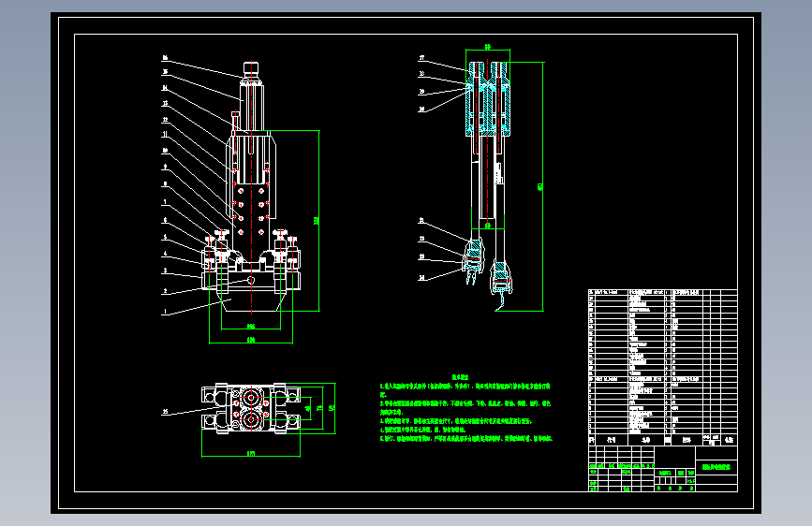Viewport: 812px width, 526px height.
Task: Select part callout number 23 label
Action: click(422, 256)
